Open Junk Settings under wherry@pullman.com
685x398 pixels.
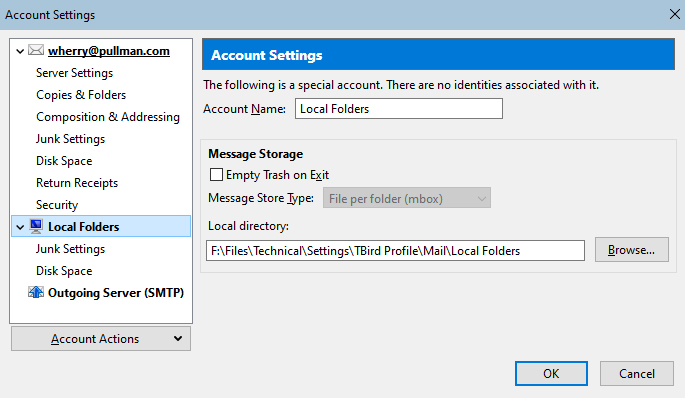(70, 139)
